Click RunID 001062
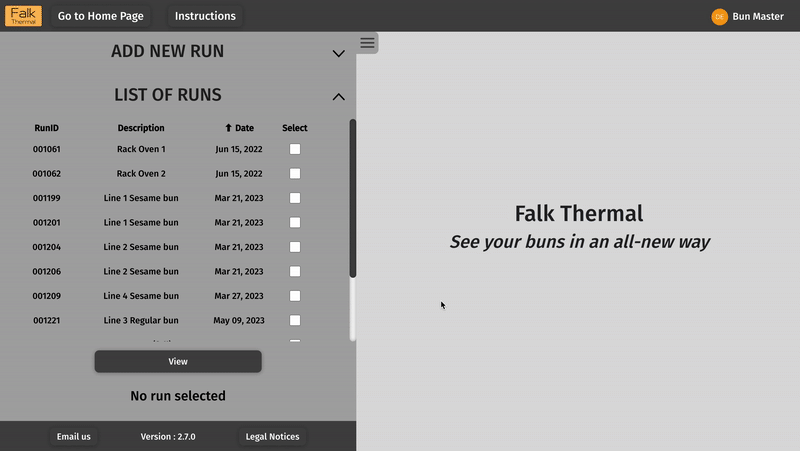The width and height of the screenshot is (800, 451). pyautogui.click(x=46, y=173)
